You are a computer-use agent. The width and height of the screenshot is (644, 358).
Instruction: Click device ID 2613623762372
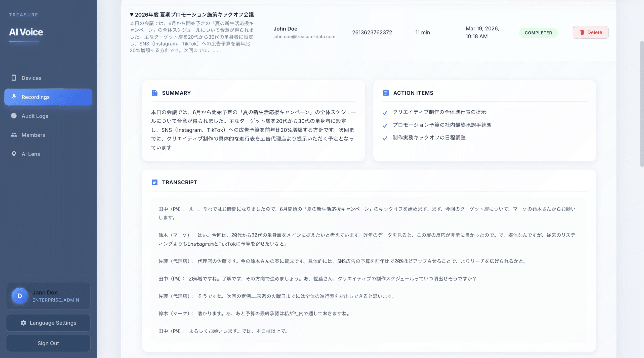pos(372,32)
